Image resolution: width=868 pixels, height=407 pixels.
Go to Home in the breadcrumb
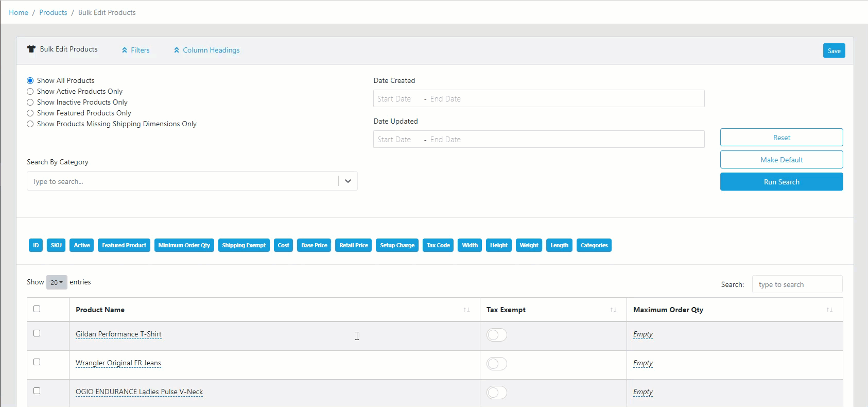coord(19,12)
